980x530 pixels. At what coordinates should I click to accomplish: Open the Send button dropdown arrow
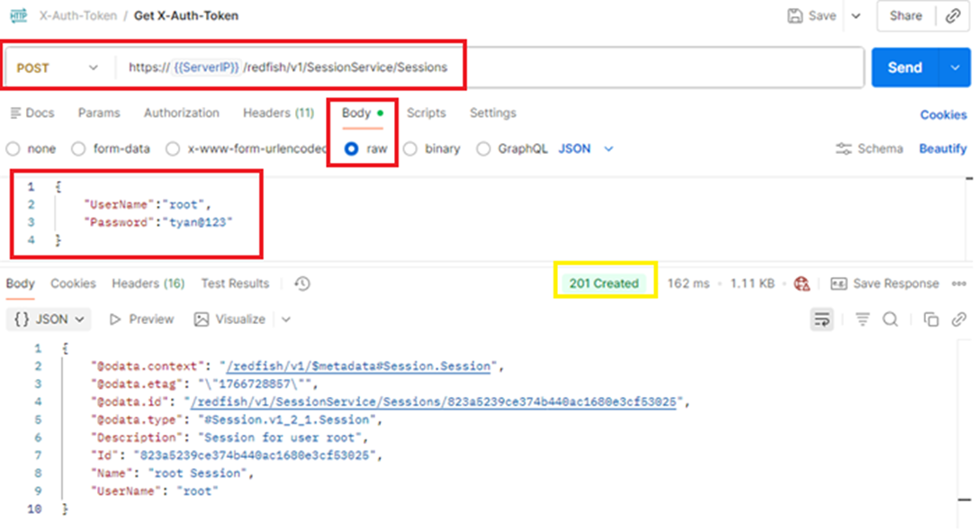[x=955, y=67]
